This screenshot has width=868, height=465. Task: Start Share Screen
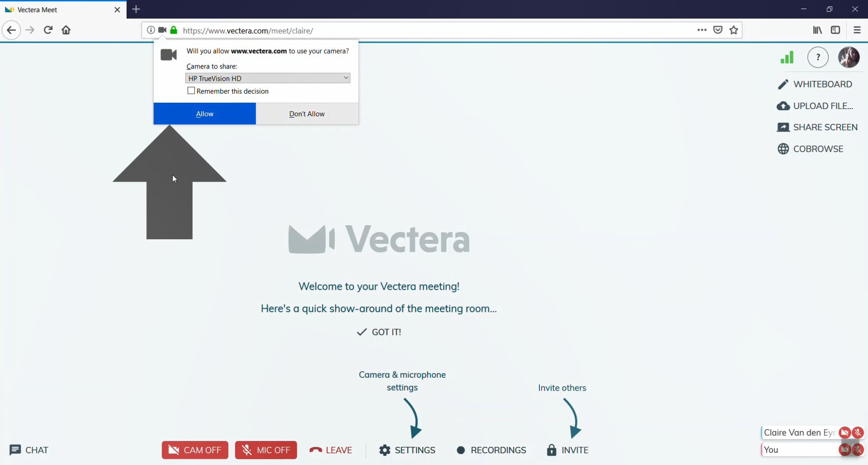pos(817,127)
